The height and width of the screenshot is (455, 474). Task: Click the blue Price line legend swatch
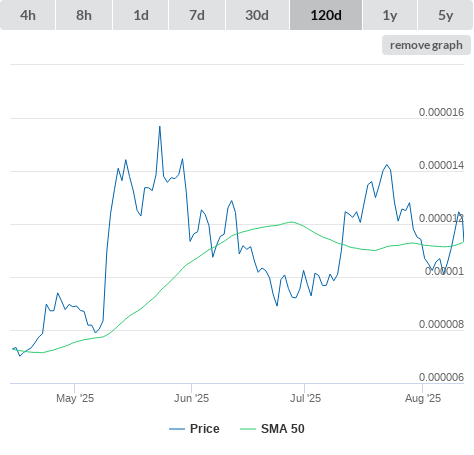177,429
